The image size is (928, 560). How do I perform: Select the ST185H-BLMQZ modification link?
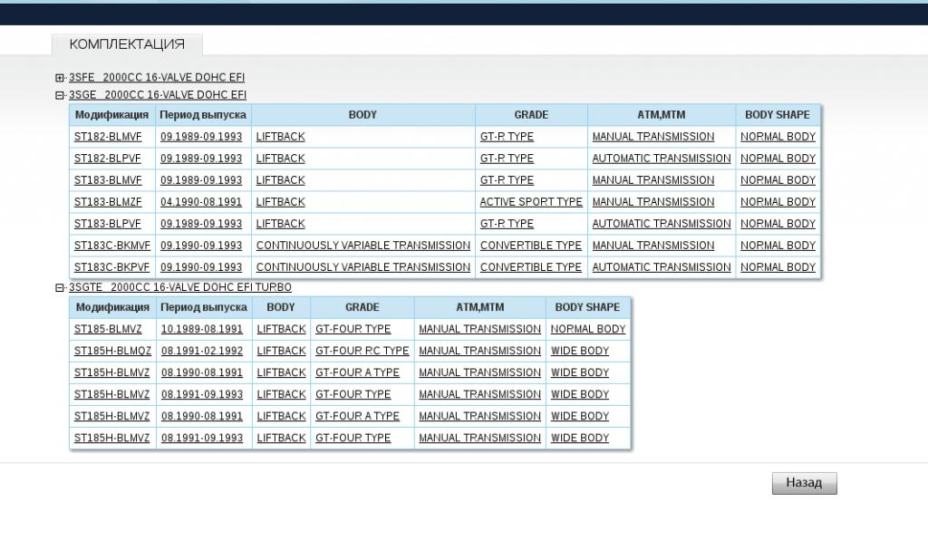click(112, 352)
